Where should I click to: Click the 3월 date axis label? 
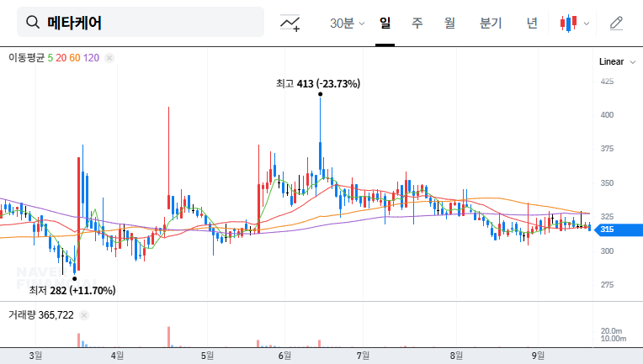click(x=35, y=356)
